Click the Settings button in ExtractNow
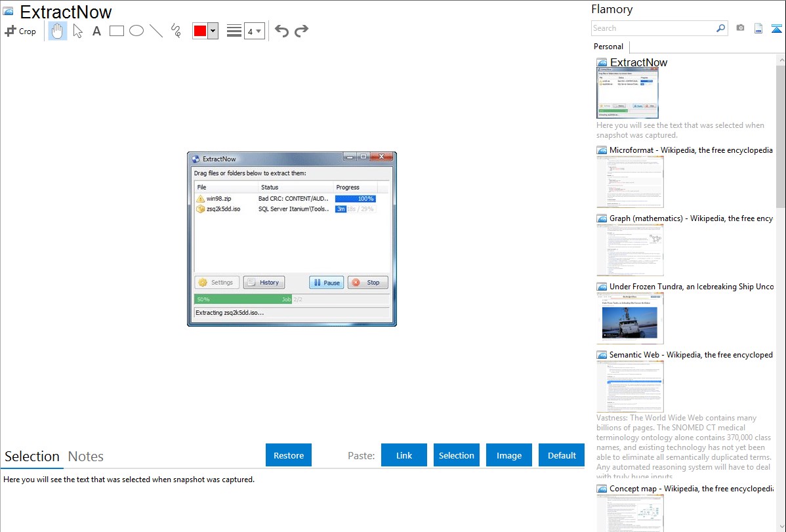Viewport: 786px width, 532px height. 216,282
